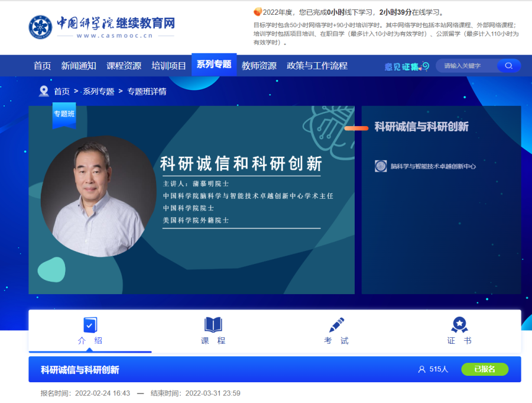Click the lecturer course banner image
Viewport: 532px width, 403px height.
coord(191,199)
